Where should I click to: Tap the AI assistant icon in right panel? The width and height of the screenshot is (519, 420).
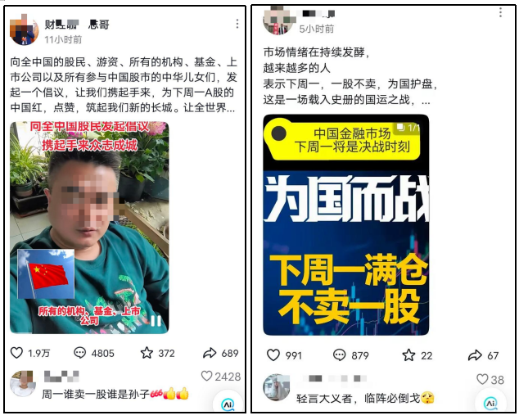pyautogui.click(x=490, y=404)
